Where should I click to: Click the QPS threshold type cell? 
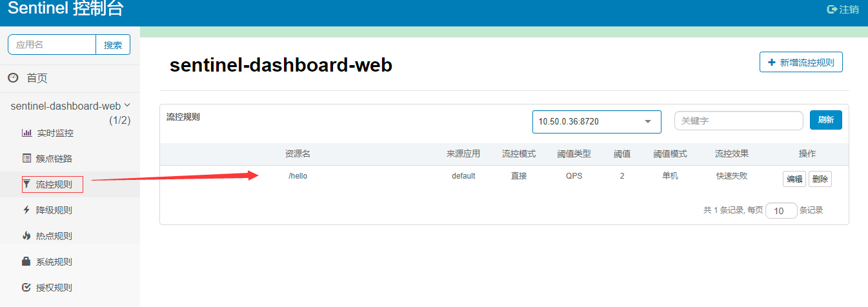click(x=574, y=175)
